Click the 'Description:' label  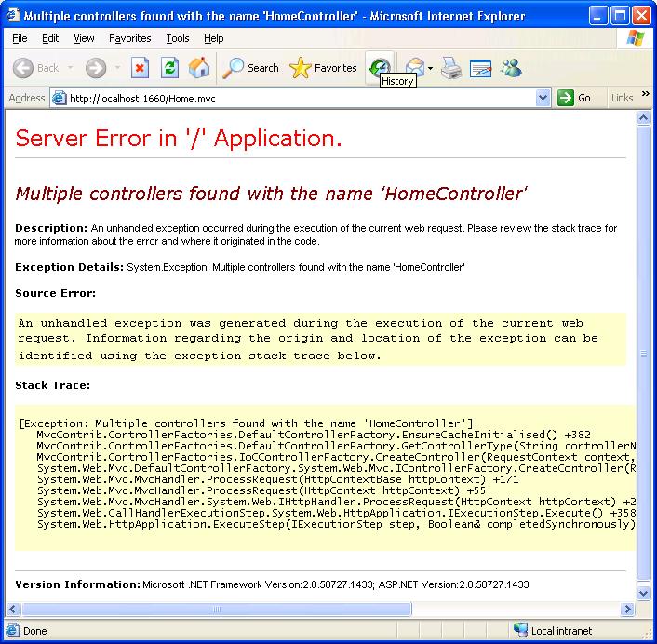[51, 228]
